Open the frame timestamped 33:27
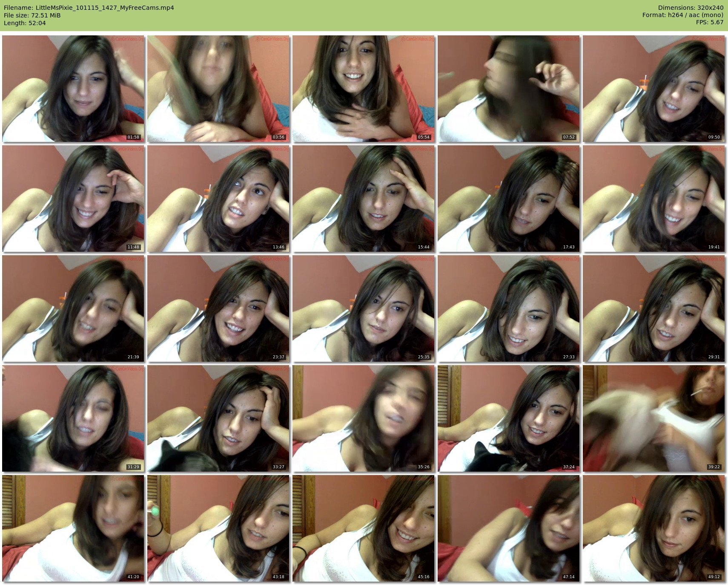728x585 pixels. coord(218,418)
